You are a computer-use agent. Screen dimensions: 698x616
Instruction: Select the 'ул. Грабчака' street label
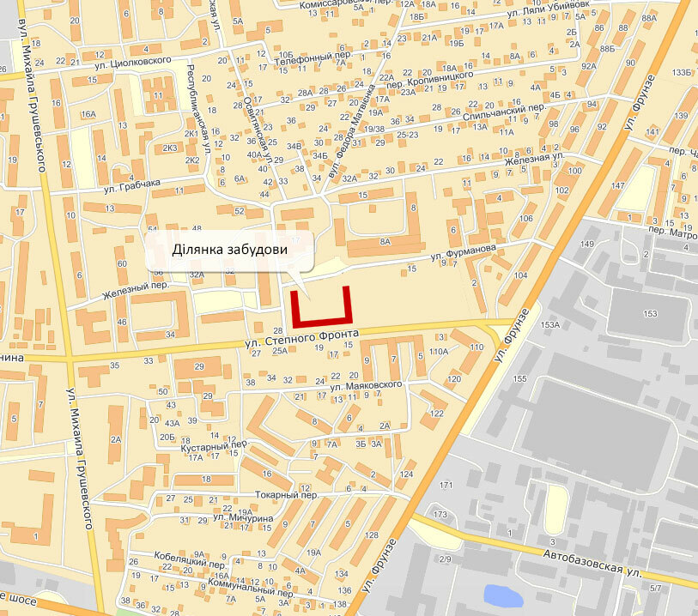[x=131, y=186]
